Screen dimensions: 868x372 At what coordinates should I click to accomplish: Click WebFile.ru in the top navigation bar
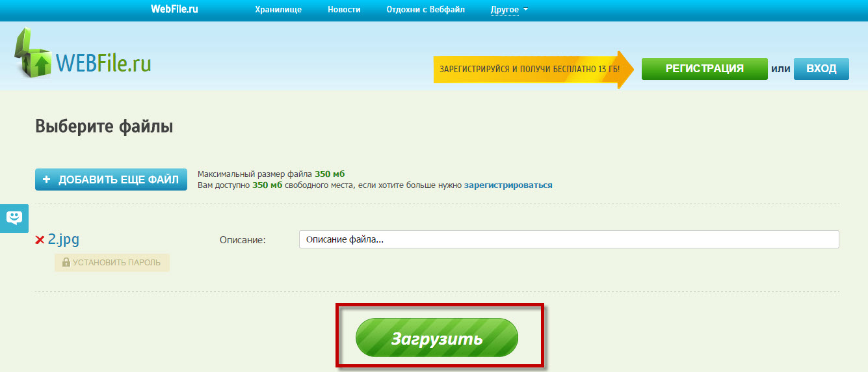click(x=174, y=9)
